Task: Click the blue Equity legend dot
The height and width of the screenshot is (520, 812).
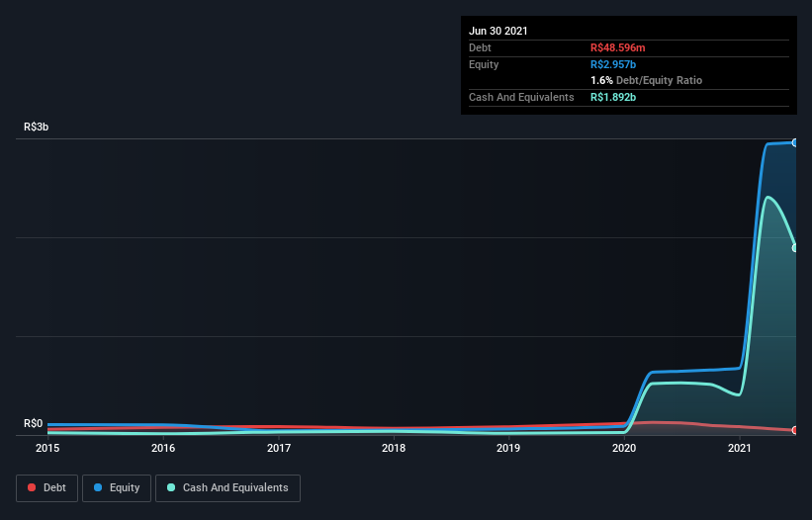Action: [x=98, y=487]
